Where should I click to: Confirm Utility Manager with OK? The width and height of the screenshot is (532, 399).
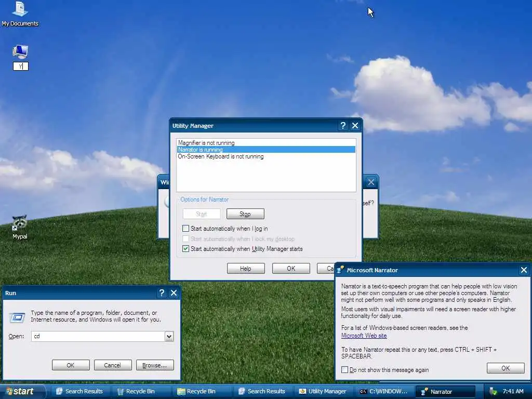point(291,269)
